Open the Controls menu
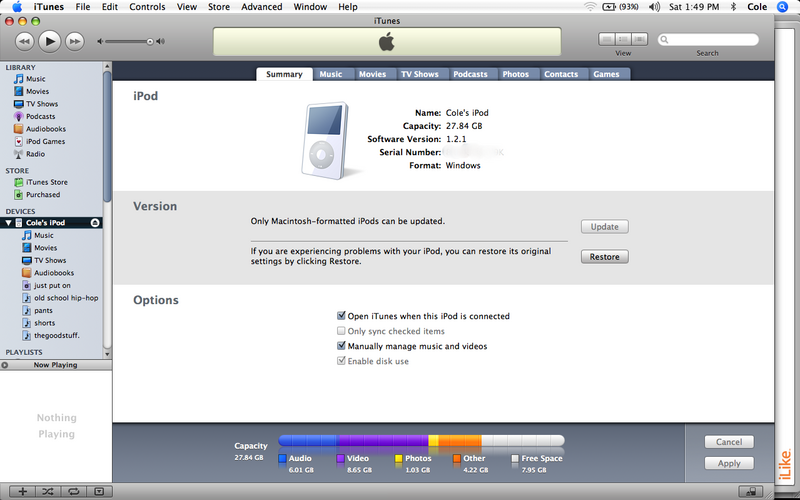800x500 pixels. coord(147,7)
